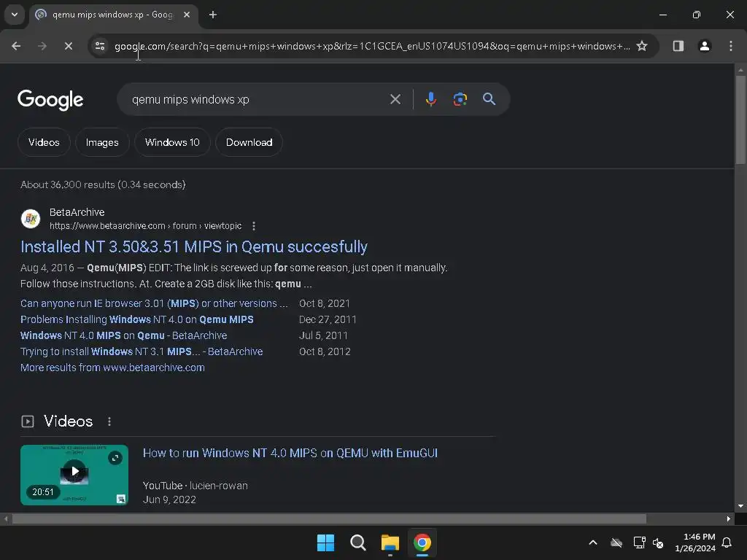The height and width of the screenshot is (560, 747).
Task: Open the tab search dropdown arrow
Action: [x=15, y=15]
